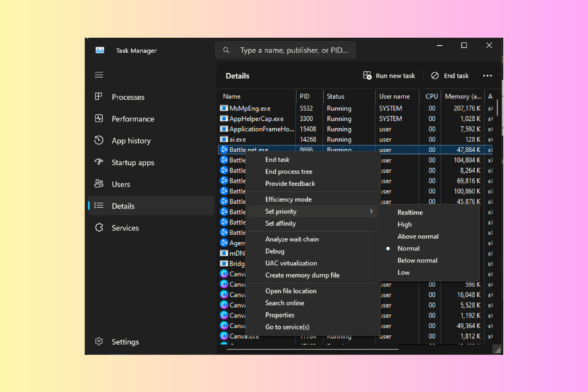Click the Canva.exe icon in bottom row
Screen dimensions: 588x392
click(x=224, y=336)
